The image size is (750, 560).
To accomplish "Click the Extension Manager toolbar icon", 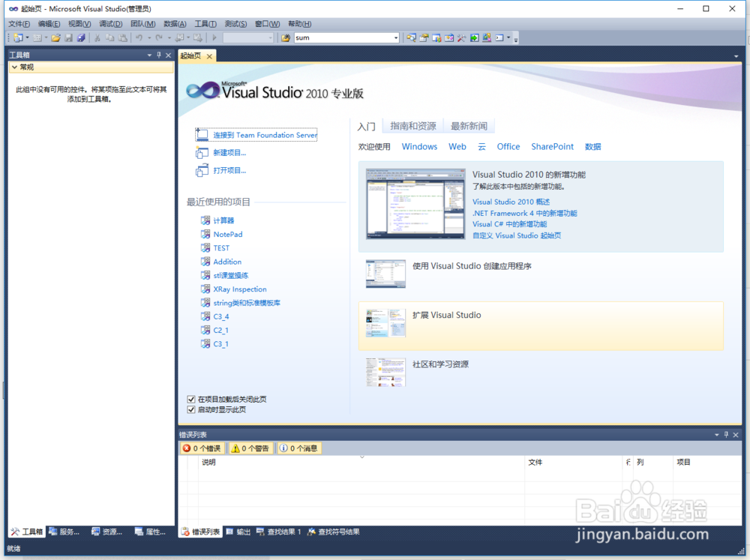I will pos(487,37).
